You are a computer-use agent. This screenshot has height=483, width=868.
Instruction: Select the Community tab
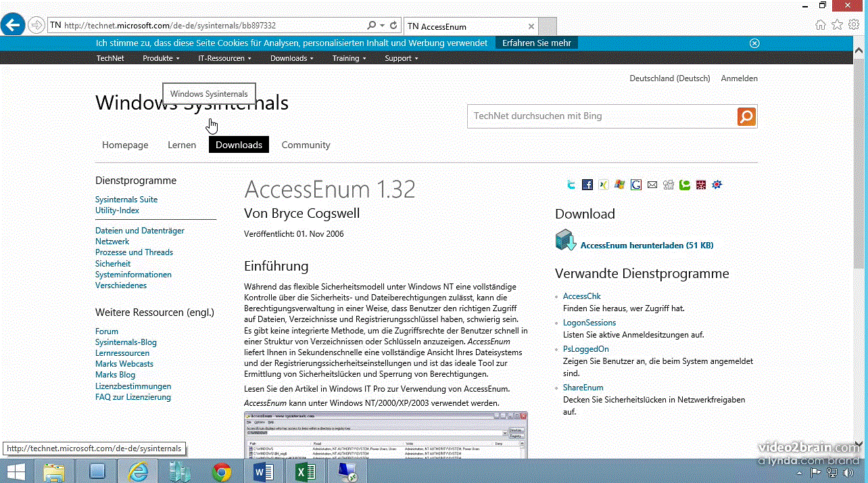(306, 145)
